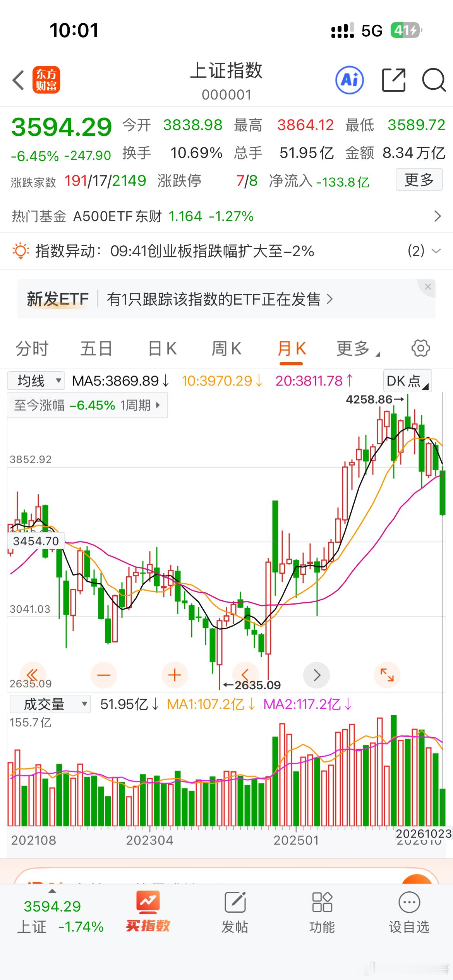453x980 pixels.
Task: Tap double-left fast rewind chart icon
Action: [x=33, y=675]
